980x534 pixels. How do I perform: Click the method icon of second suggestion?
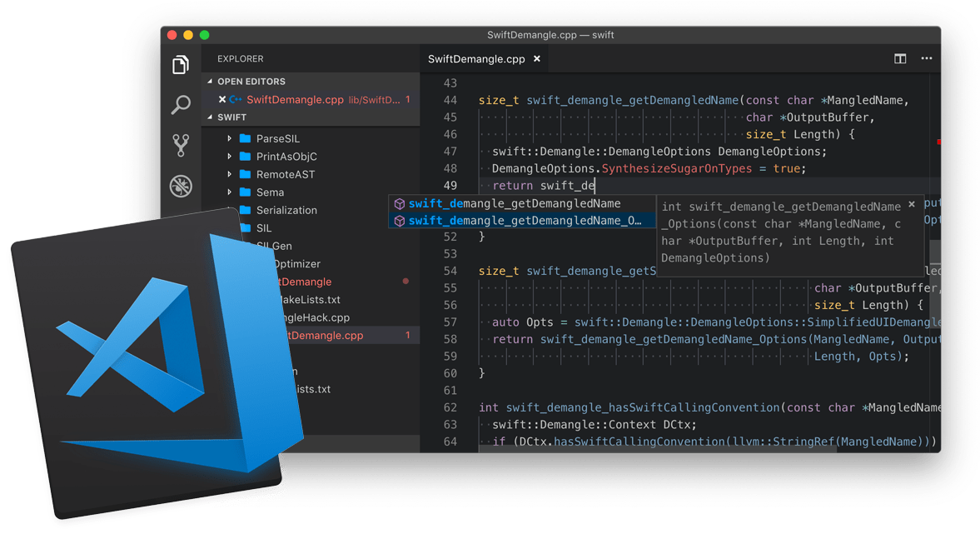pyautogui.click(x=400, y=221)
